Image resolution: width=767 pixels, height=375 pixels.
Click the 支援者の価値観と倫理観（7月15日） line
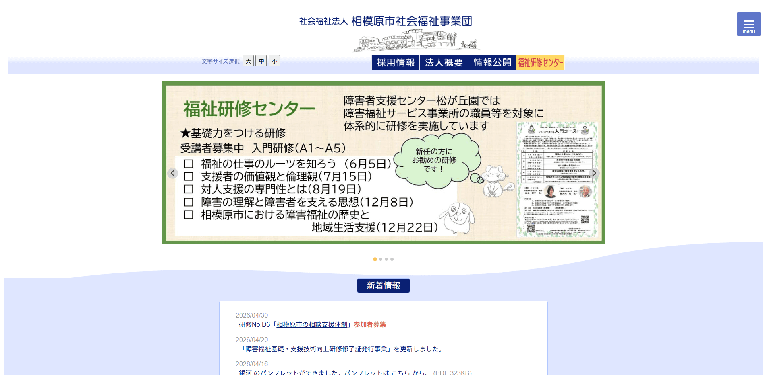pos(279,176)
